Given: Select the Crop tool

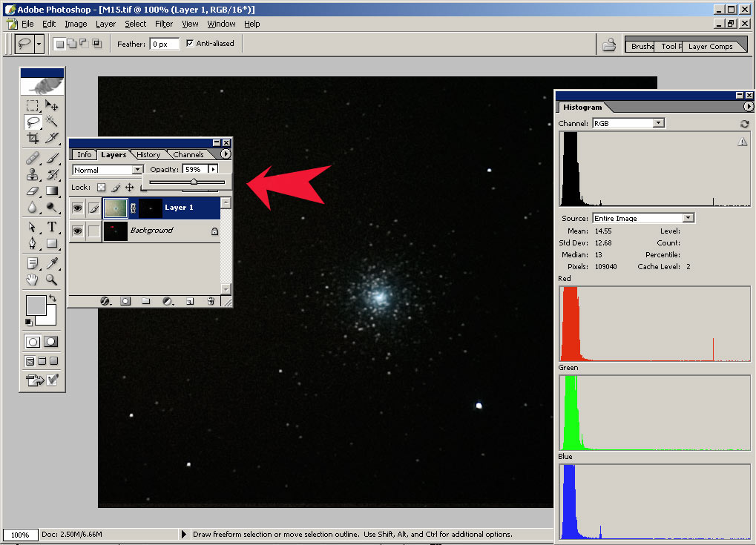Looking at the screenshot, I should (x=33, y=139).
